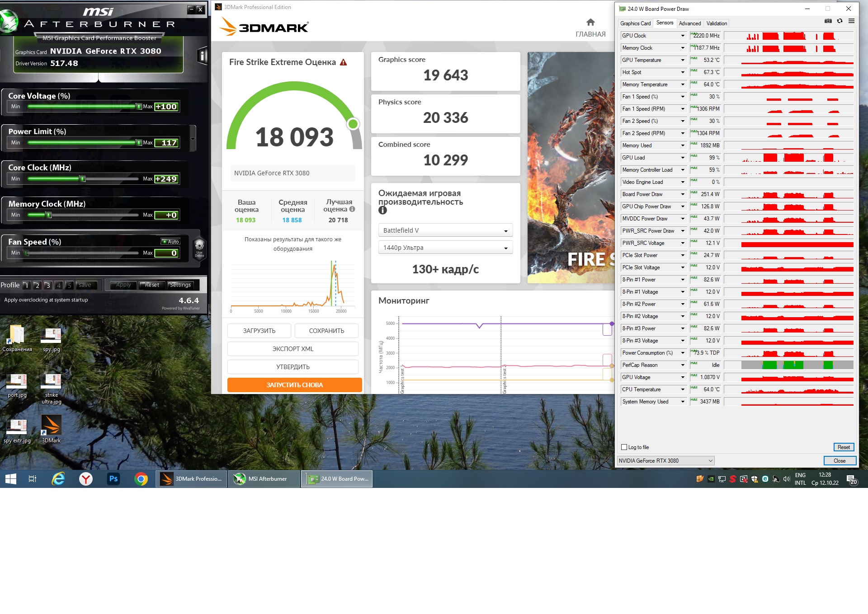
Task: Open the Photoshop icon in the taskbar
Action: (x=113, y=479)
